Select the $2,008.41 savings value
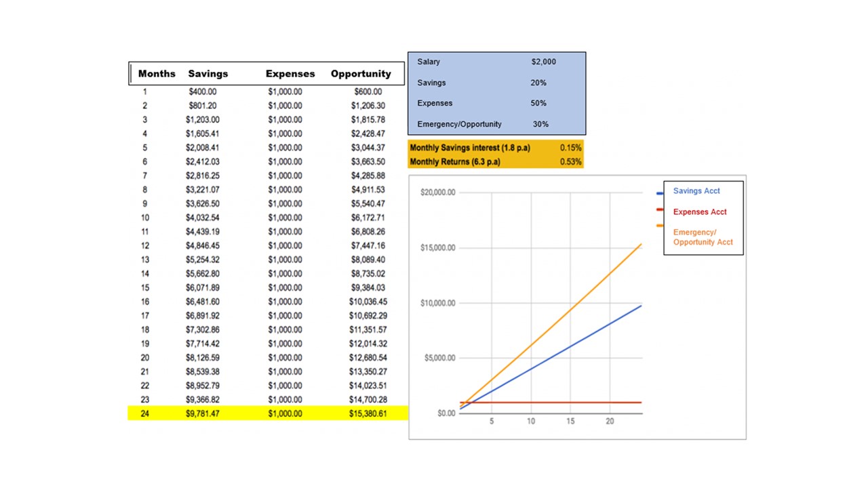Screen dimensions: 868x488 point(203,148)
